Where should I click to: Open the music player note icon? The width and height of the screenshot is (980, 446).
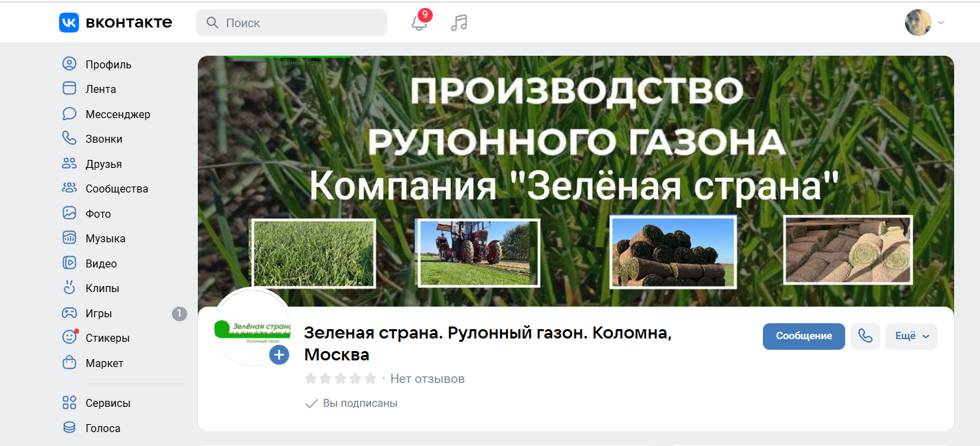click(x=459, y=23)
